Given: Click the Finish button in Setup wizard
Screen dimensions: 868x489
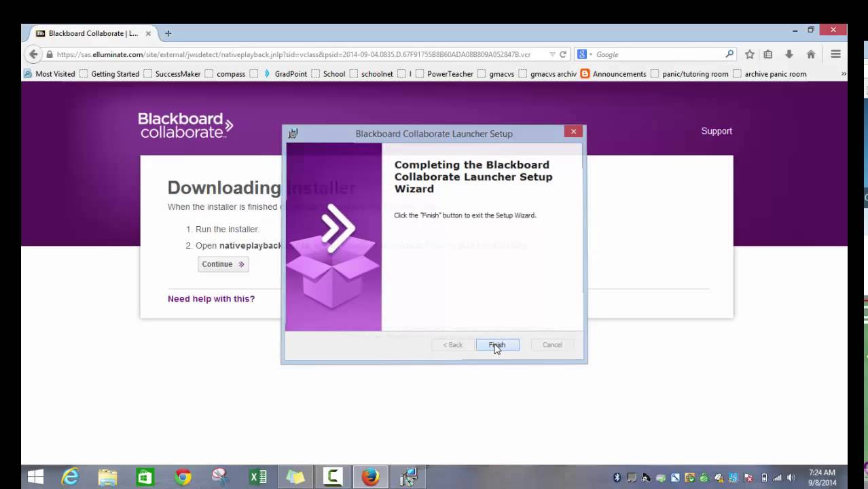Looking at the screenshot, I should click(x=497, y=345).
